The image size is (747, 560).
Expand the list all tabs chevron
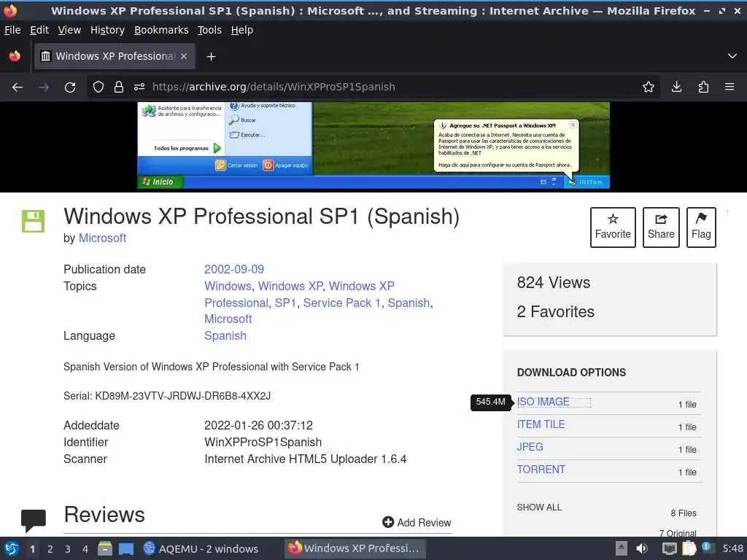(x=732, y=56)
